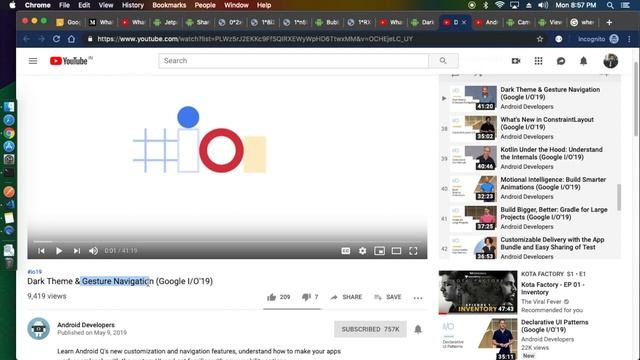Open the more actions three-dot menu
The height and width of the screenshot is (360, 640).
click(x=418, y=298)
